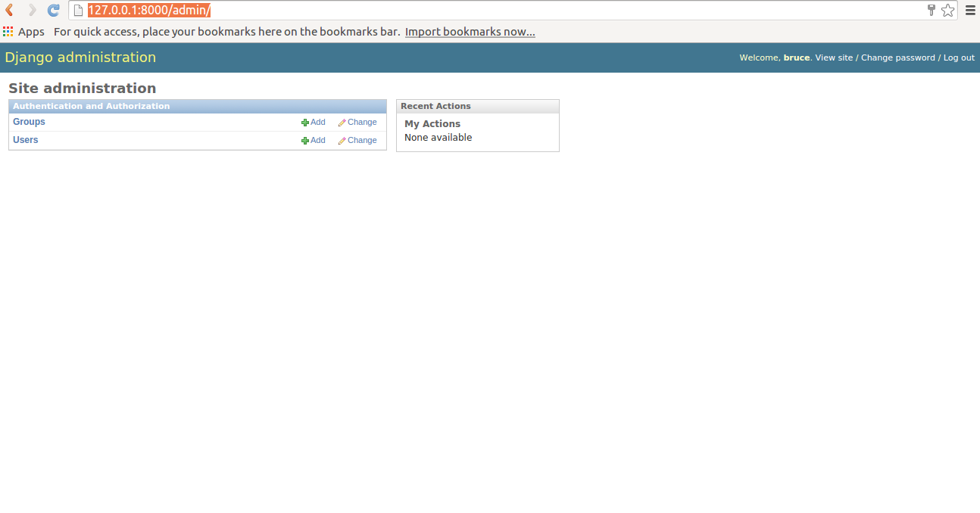Open the Users model link

[x=25, y=140]
